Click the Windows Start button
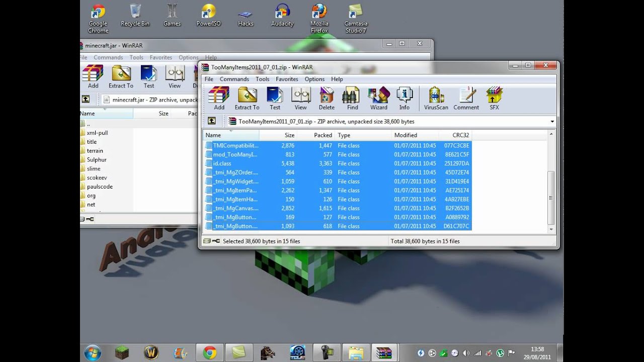644x362 pixels. (x=93, y=352)
